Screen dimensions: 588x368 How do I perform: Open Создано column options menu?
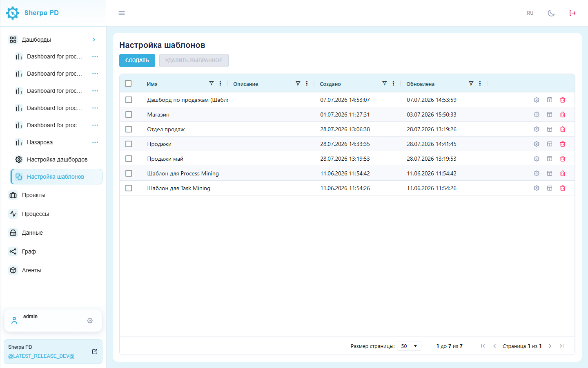click(x=393, y=83)
